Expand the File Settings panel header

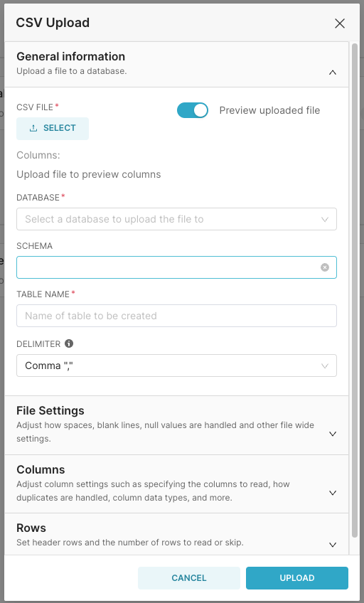pos(176,425)
